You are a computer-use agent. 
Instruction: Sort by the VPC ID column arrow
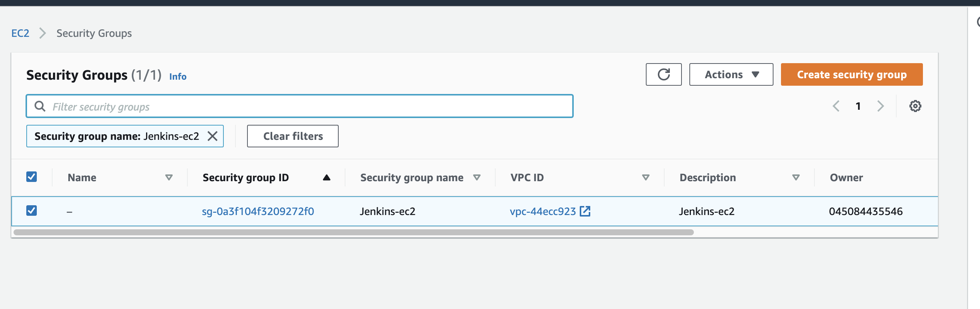coord(645,177)
